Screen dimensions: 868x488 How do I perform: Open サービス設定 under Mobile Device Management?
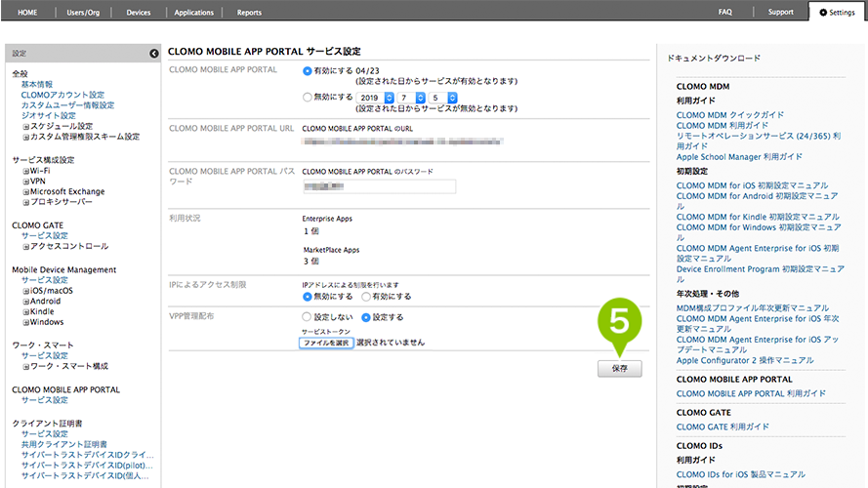(x=44, y=280)
